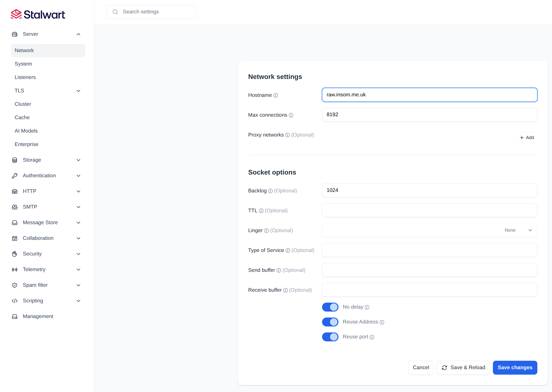Click the Stalwart logo
The width and height of the screenshot is (552, 392).
[37, 14]
